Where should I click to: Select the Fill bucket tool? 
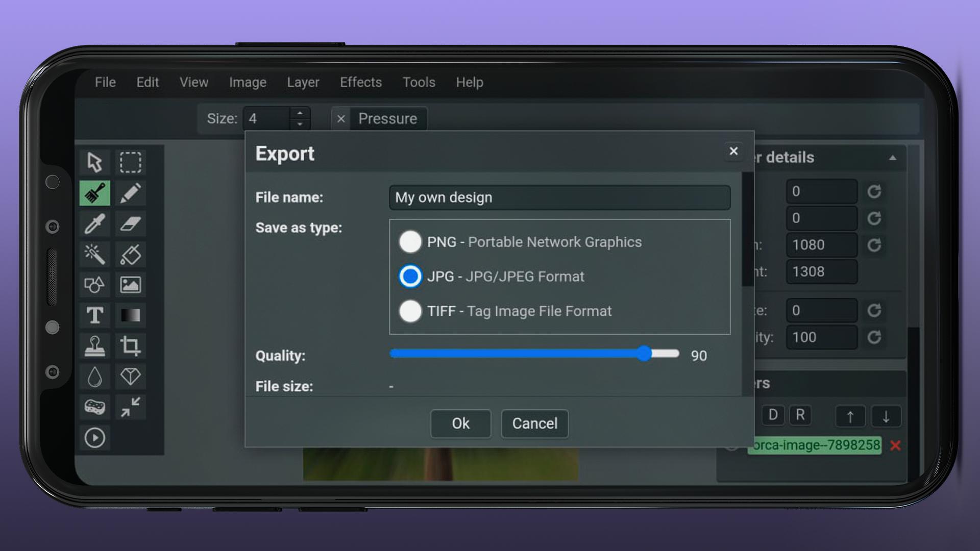[x=131, y=254]
